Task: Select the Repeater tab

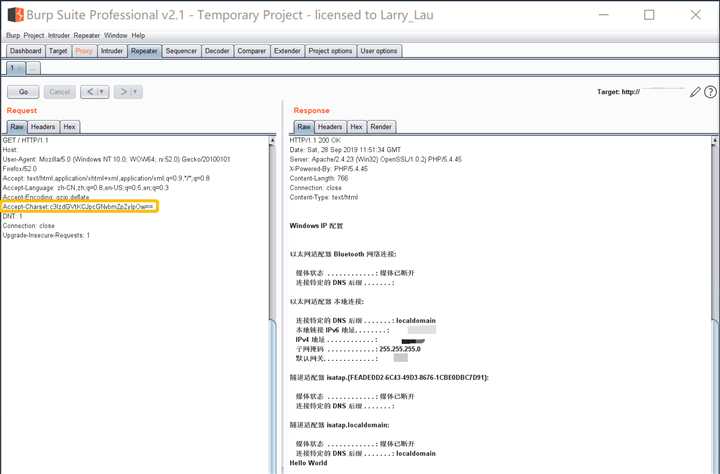Action: pyautogui.click(x=144, y=51)
